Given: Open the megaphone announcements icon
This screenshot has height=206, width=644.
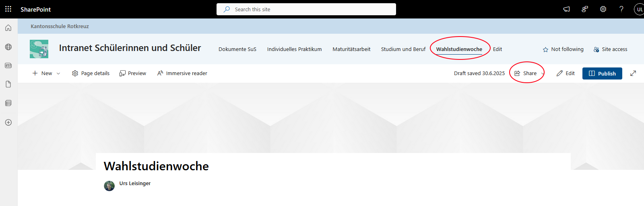Looking at the screenshot, I should click(566, 9).
